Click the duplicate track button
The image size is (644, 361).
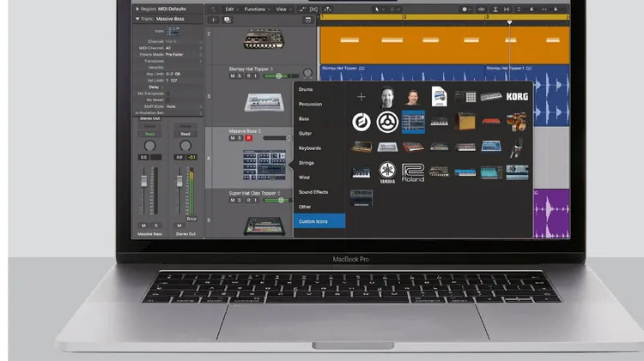(228, 20)
